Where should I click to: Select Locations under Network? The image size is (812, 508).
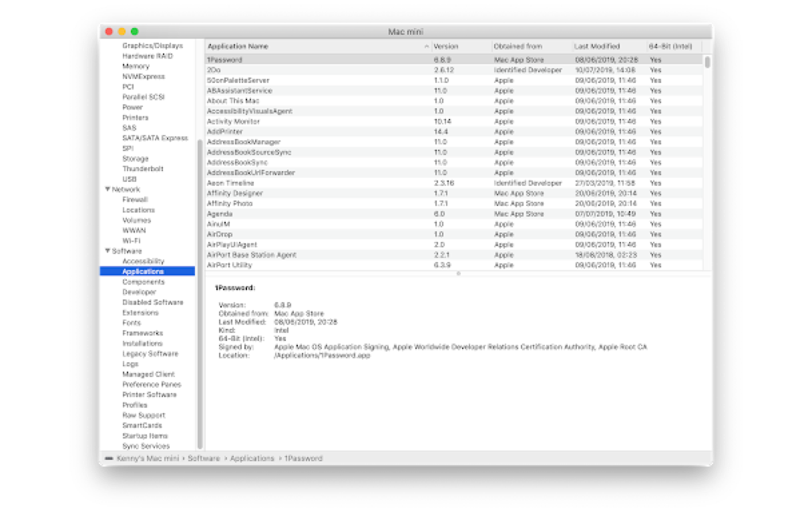pos(138,210)
